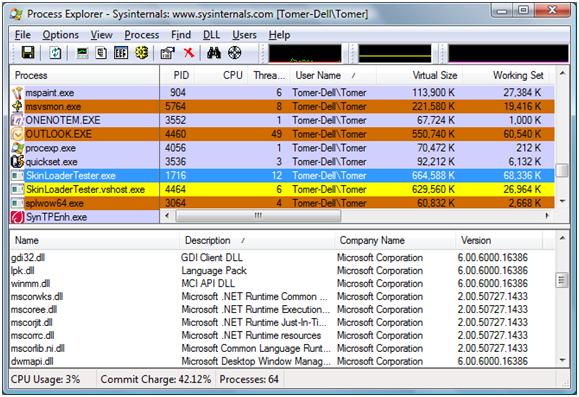
Task: Open System Information toolbar icon
Action: pyautogui.click(x=82, y=53)
